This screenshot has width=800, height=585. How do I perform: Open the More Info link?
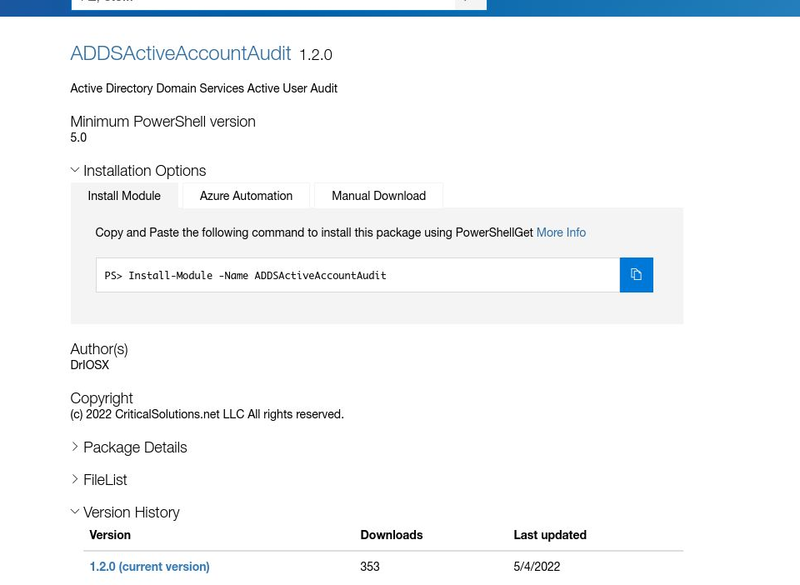(561, 233)
